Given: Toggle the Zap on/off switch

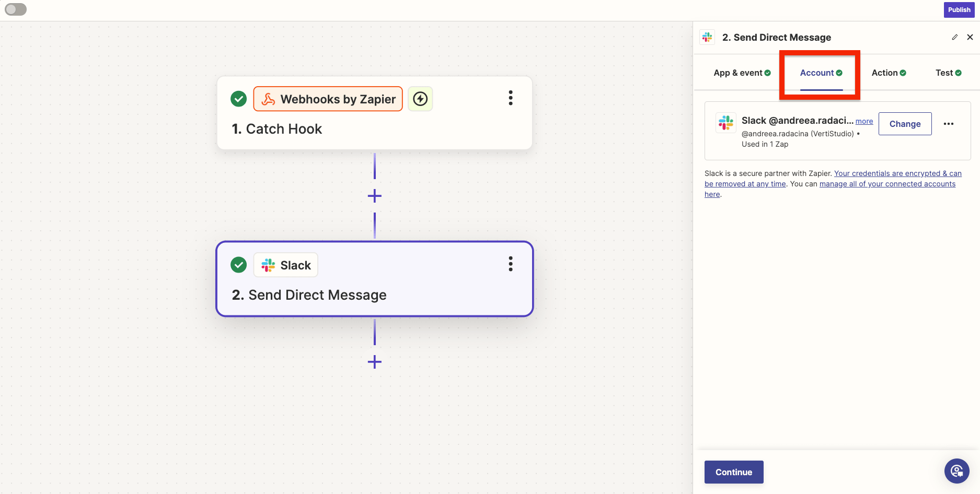Looking at the screenshot, I should 16,9.
